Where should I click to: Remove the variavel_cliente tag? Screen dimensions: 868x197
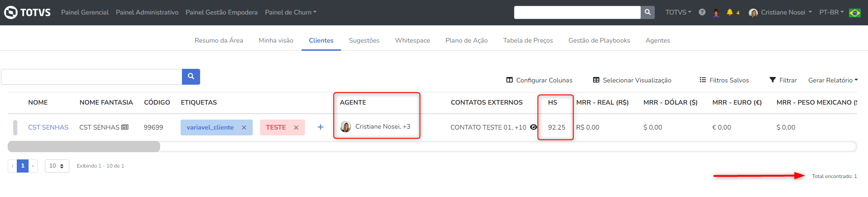(x=244, y=128)
